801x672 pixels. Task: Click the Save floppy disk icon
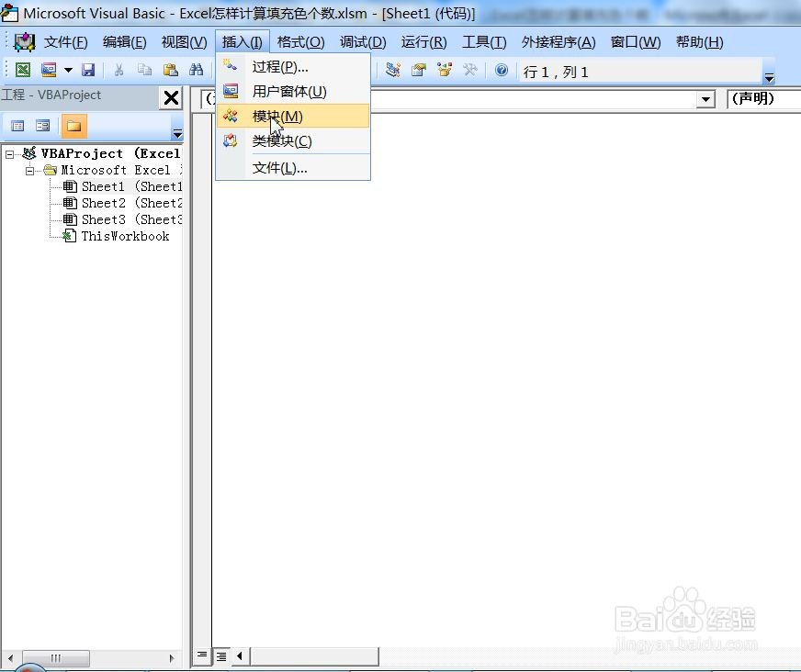pos(88,70)
